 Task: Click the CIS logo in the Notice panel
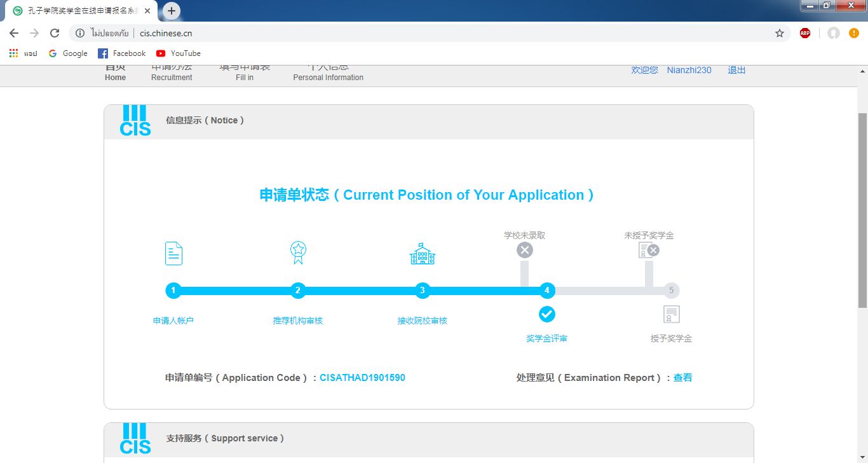point(135,121)
